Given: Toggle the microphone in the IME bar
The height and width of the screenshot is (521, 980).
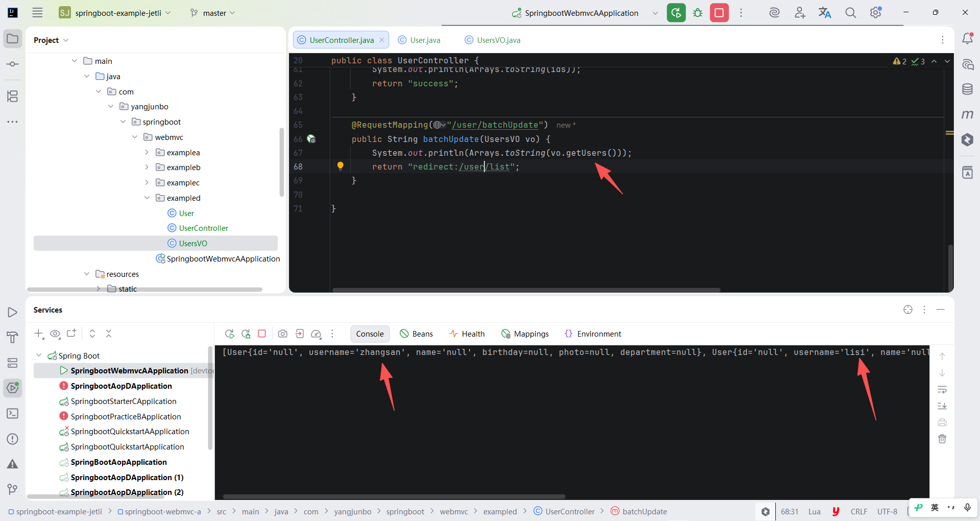Looking at the screenshot, I should point(967,507).
